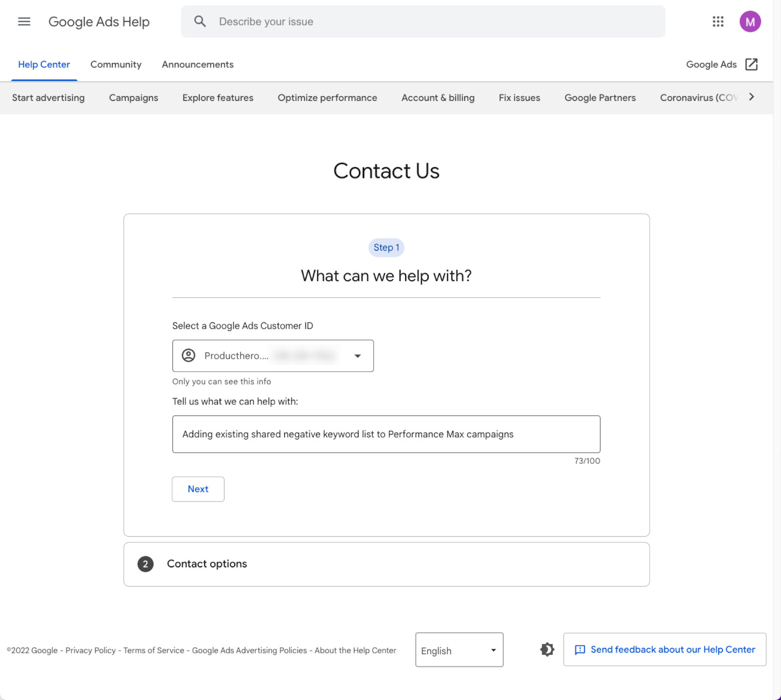This screenshot has height=700, width=781.
Task: Click the ©2022 Google copyright text
Action: (x=32, y=650)
